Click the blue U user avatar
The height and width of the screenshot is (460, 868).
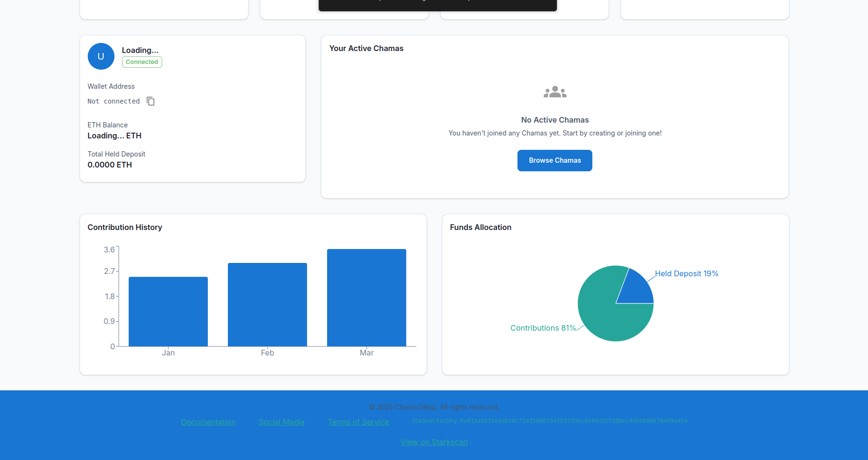pos(101,56)
